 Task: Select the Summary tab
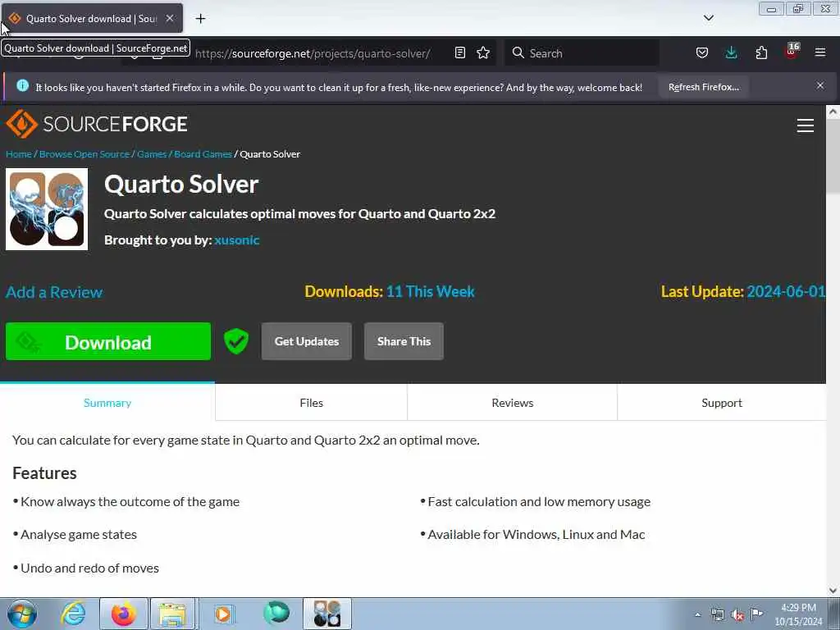(x=107, y=403)
